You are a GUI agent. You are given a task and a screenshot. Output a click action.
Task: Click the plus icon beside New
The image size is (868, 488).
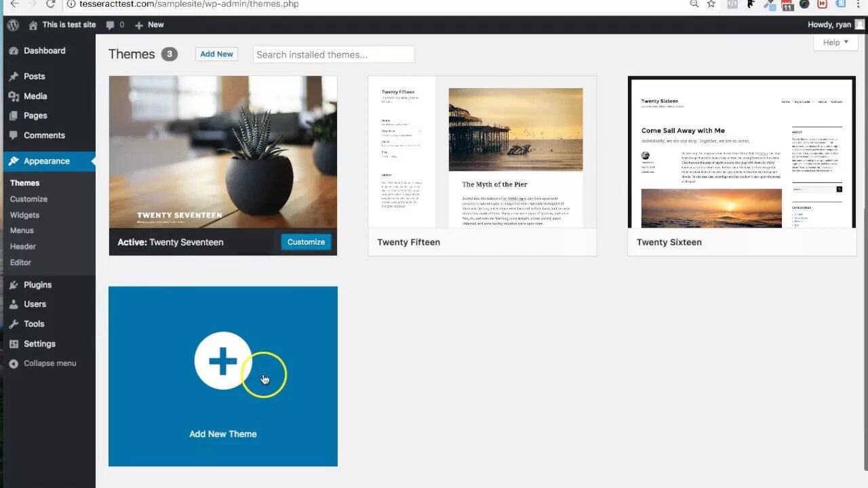tap(139, 25)
